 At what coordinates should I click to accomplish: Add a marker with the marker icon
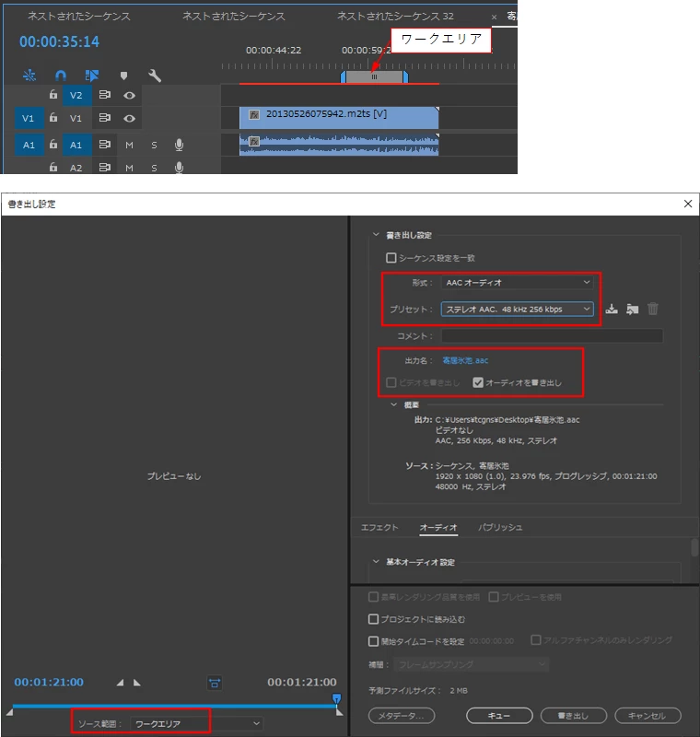click(123, 76)
